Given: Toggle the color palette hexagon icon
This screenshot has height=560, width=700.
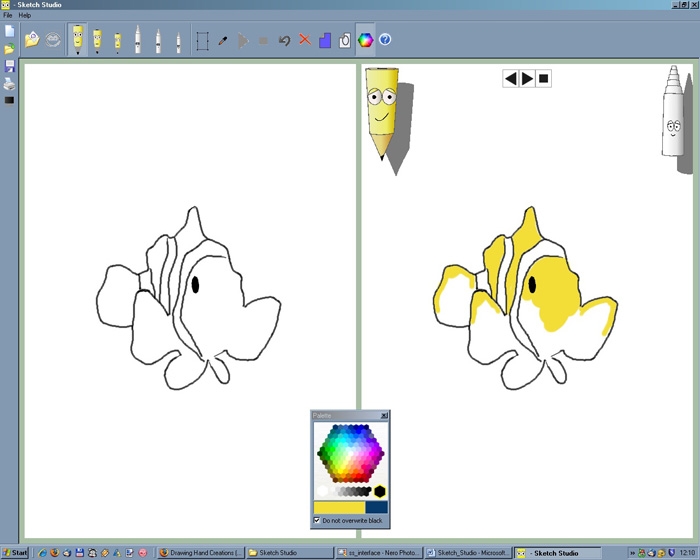Looking at the screenshot, I should coord(365,40).
